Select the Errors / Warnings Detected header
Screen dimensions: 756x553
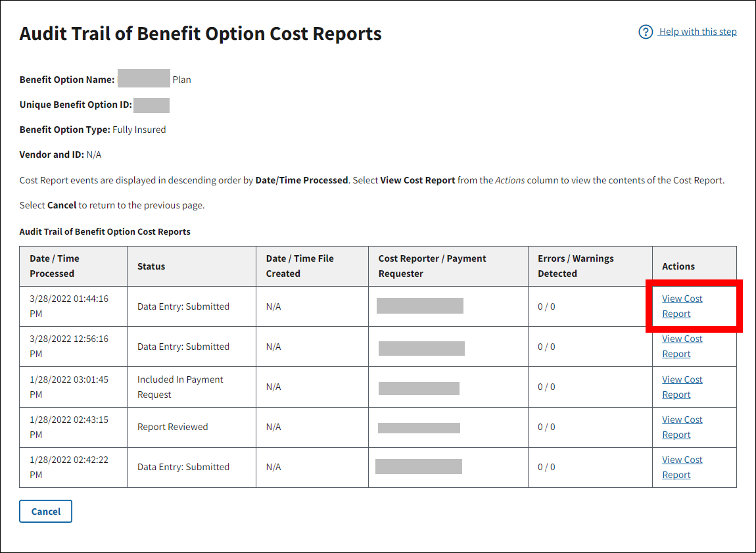575,266
